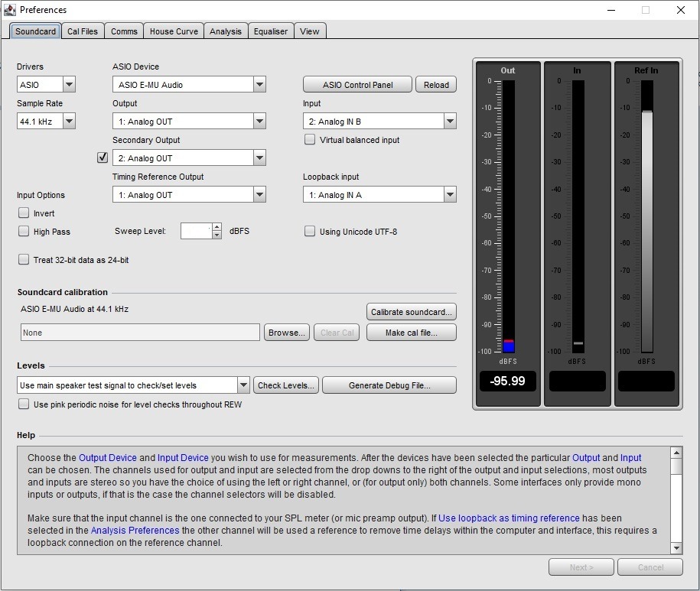This screenshot has height=591, width=700.
Task: Click the -95.99 Out level readout
Action: (x=507, y=381)
